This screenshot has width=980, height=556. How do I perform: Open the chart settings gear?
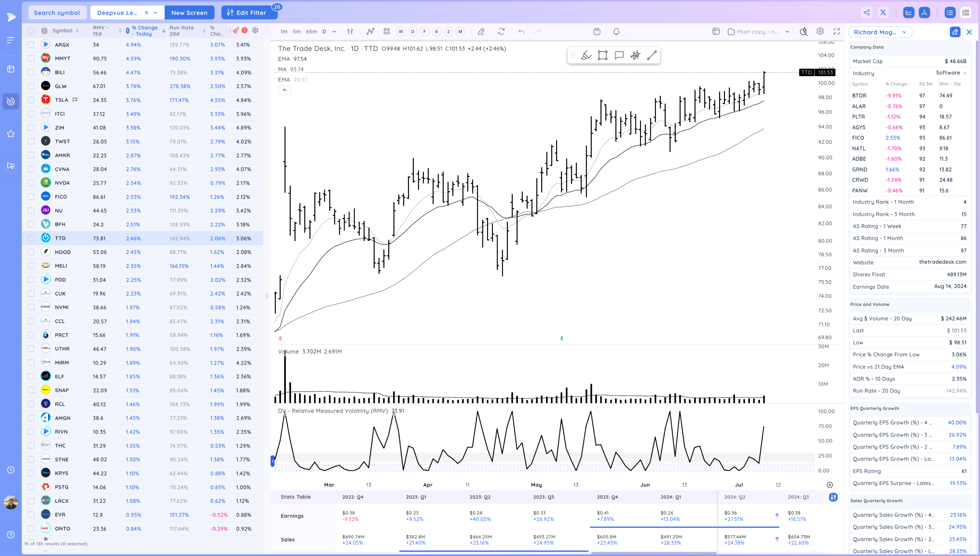[820, 32]
